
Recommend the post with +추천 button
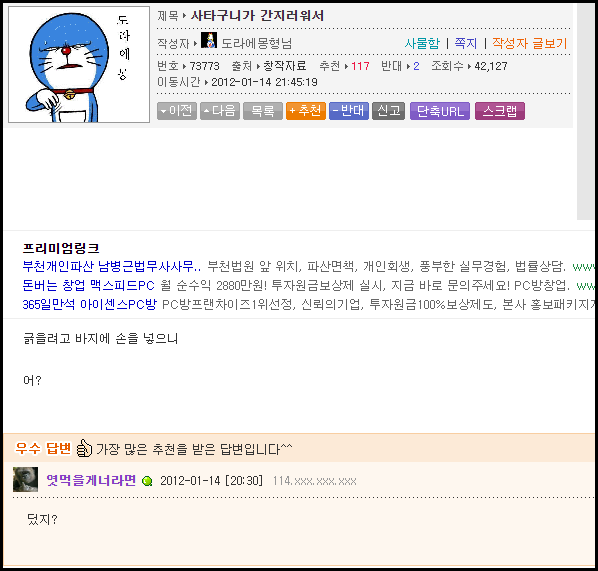point(306,111)
